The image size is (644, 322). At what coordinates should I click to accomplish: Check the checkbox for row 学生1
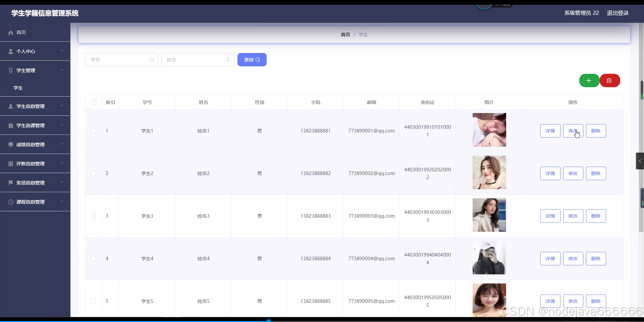(93, 131)
